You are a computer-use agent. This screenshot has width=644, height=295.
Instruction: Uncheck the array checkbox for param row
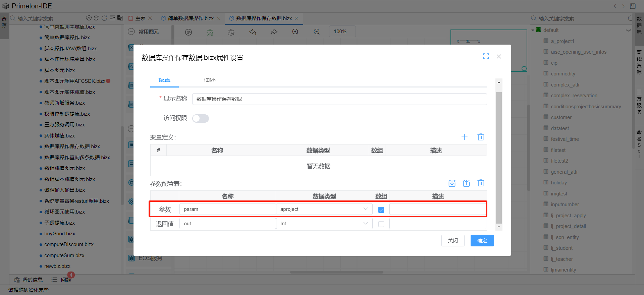(x=381, y=210)
